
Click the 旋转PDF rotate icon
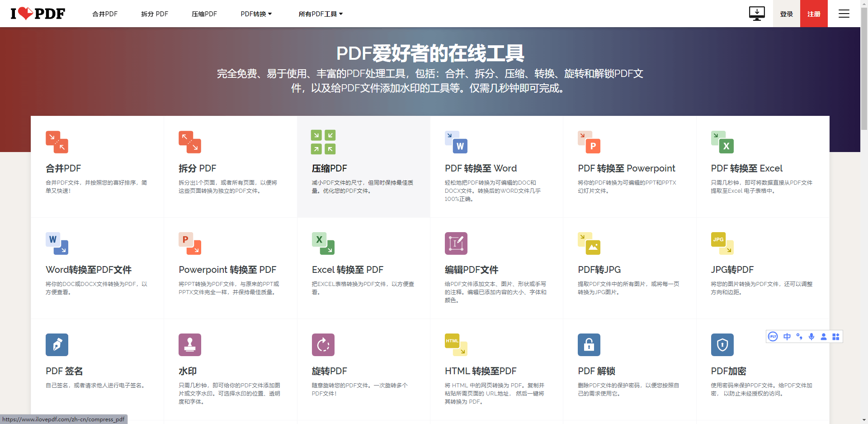coord(323,345)
